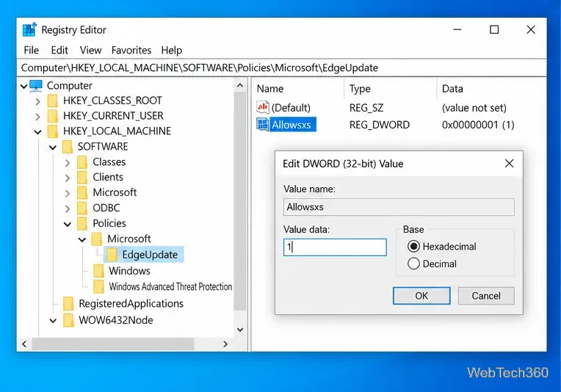The image size is (561, 392).
Task: Click the ODBC folder icon
Action: pos(82,208)
